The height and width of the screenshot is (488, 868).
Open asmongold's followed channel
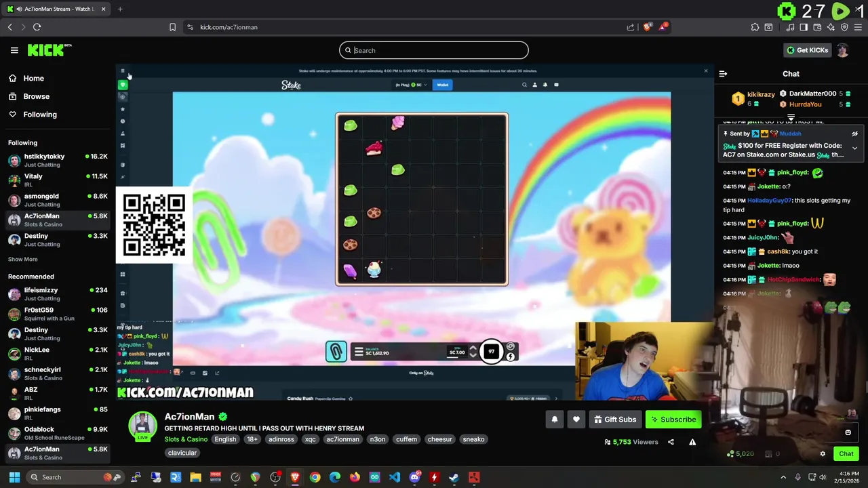[x=58, y=200]
